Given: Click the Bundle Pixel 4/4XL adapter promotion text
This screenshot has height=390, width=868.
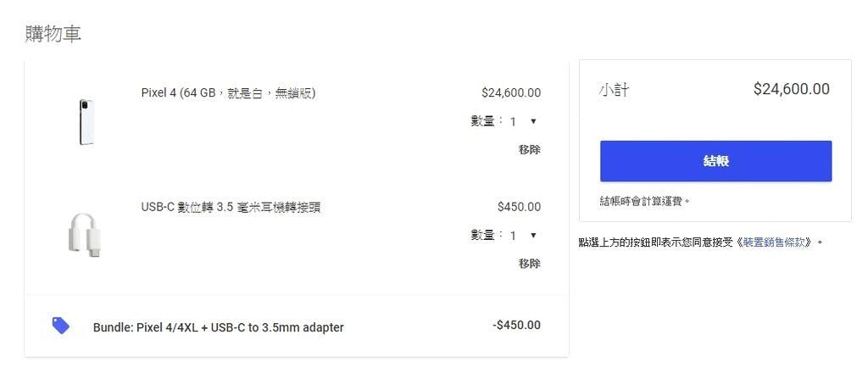Looking at the screenshot, I should 218,327.
